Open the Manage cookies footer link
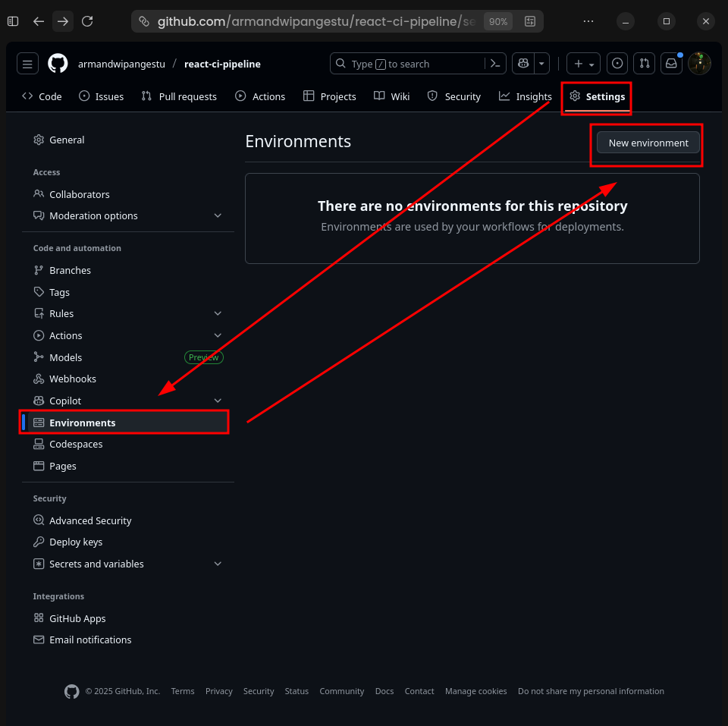728x726 pixels. (x=475, y=691)
